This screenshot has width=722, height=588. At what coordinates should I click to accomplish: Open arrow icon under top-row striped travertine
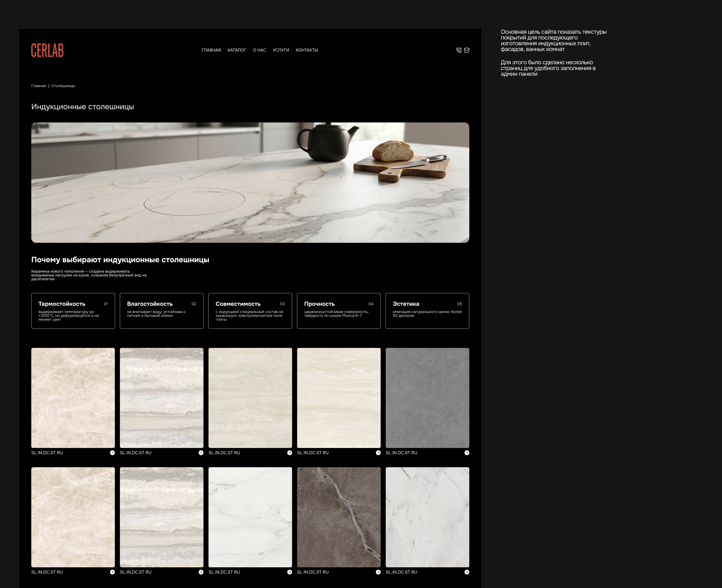click(x=201, y=453)
